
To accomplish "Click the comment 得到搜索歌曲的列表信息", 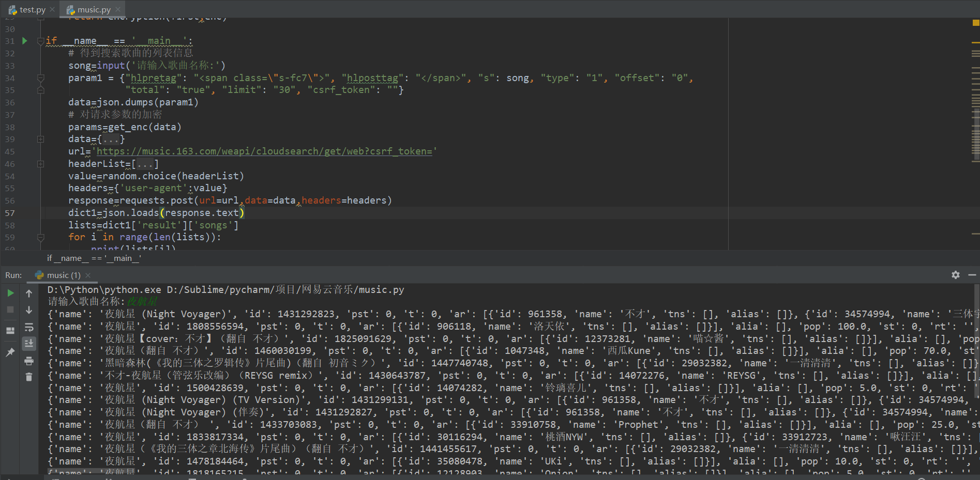I will point(130,53).
